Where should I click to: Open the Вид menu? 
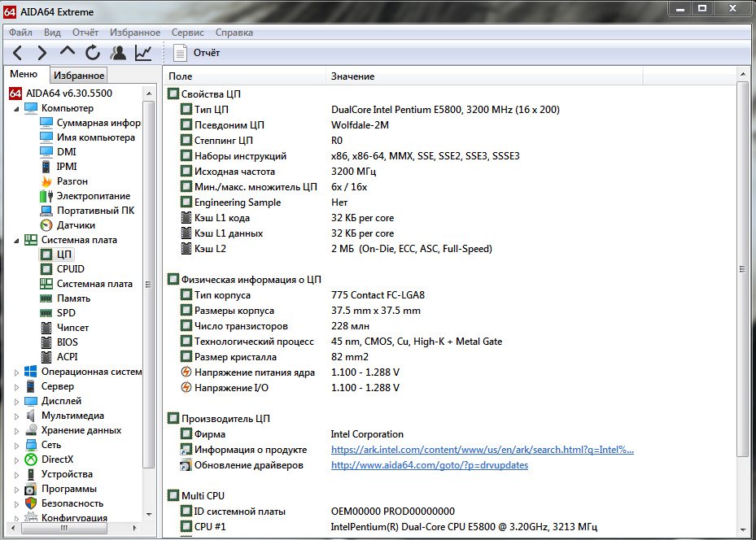52,33
